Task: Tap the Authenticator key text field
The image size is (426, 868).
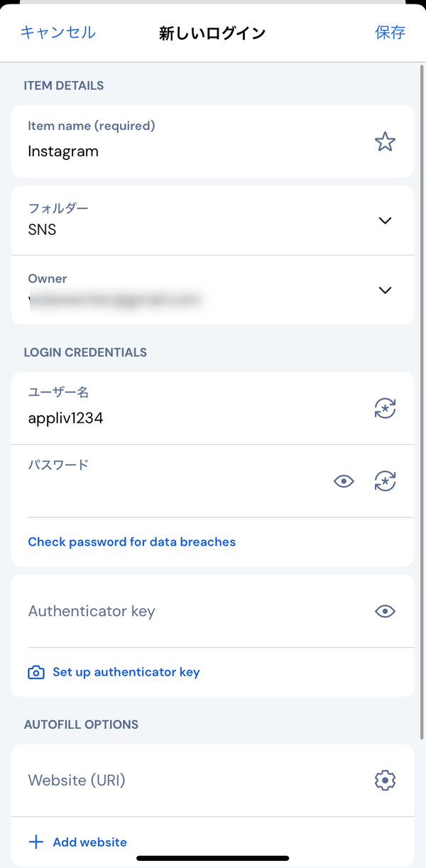Action: (x=192, y=611)
